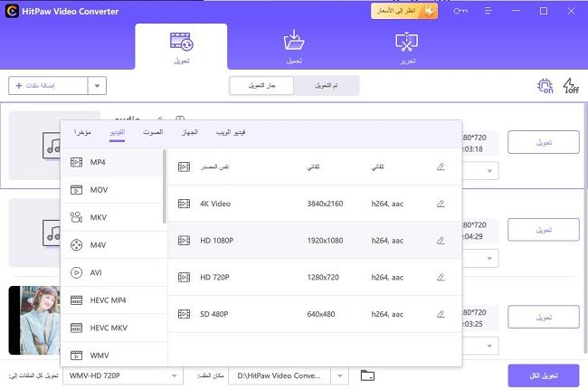Screen dimensions: 588x390
Task: Open the Download tab with folder icon
Action: (x=294, y=46)
